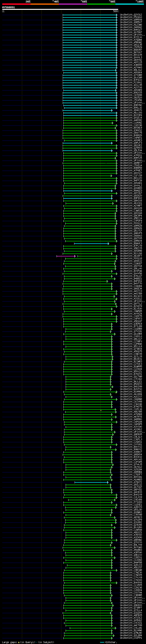
Task: Select hit label UniRef100_C5X456
Action: click(131, 100)
